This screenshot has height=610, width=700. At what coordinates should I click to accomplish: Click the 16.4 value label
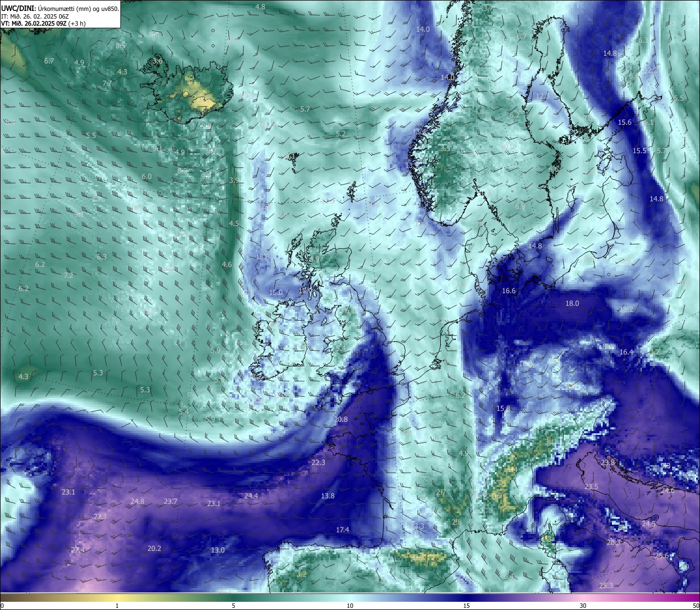click(626, 352)
